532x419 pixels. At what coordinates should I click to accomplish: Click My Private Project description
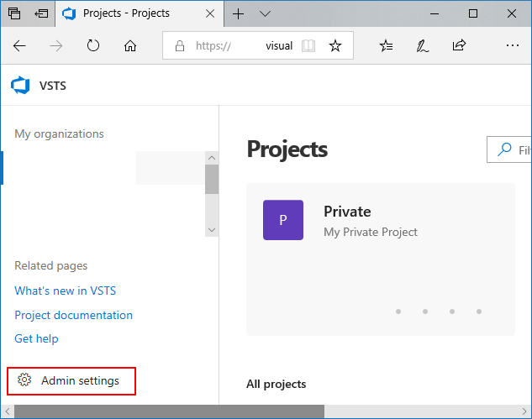pos(371,233)
